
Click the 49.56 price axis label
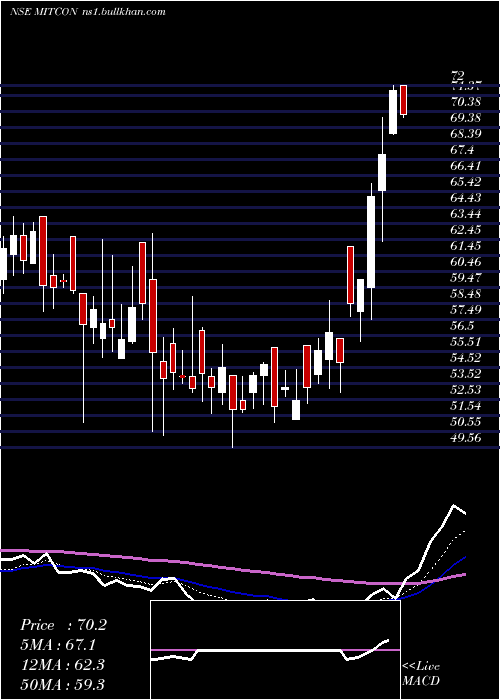(466, 438)
